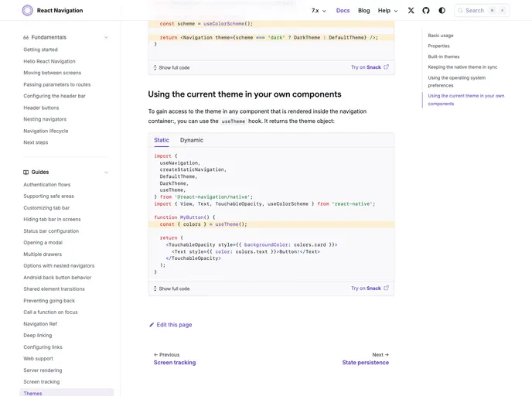Open the Blog page from navbar
This screenshot has width=532, height=396.
tap(363, 11)
